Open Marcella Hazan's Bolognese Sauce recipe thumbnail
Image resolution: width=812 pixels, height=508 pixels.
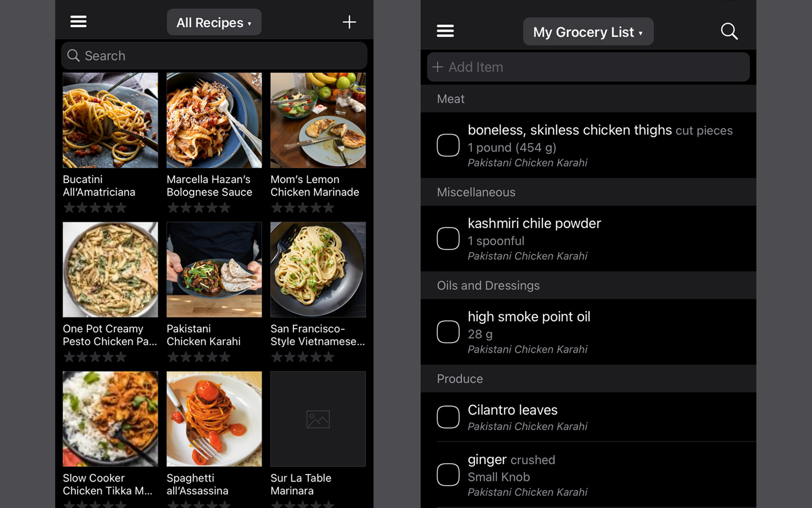(x=214, y=120)
